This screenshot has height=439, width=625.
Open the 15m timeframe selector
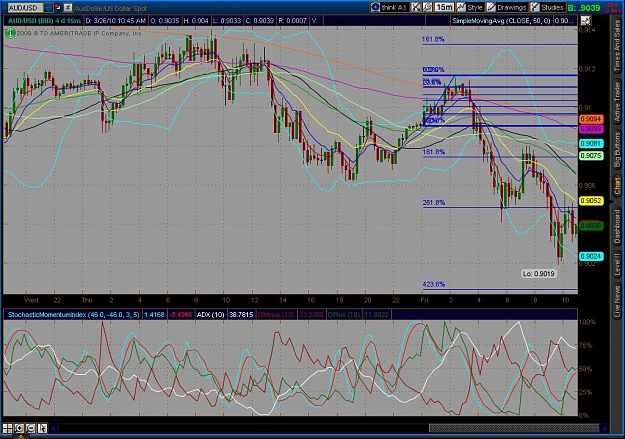444,7
